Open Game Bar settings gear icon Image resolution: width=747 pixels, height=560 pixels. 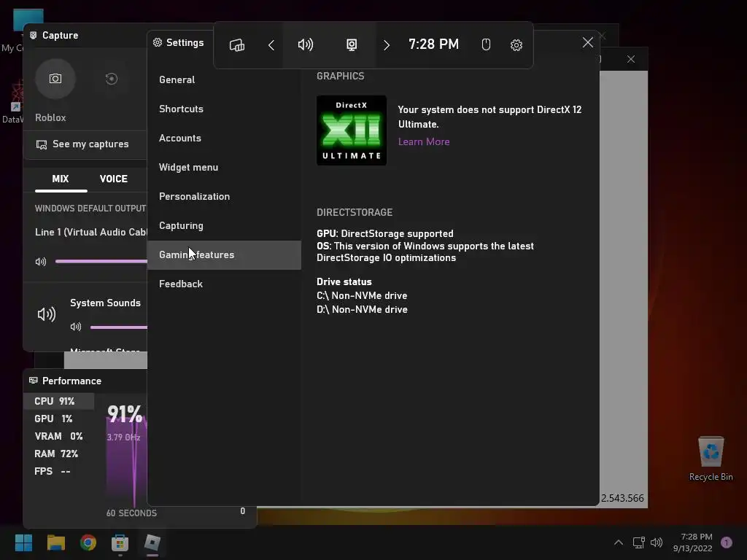coord(516,45)
